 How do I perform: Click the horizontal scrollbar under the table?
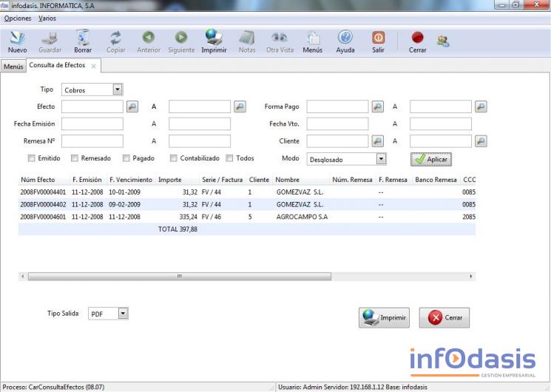click(178, 276)
